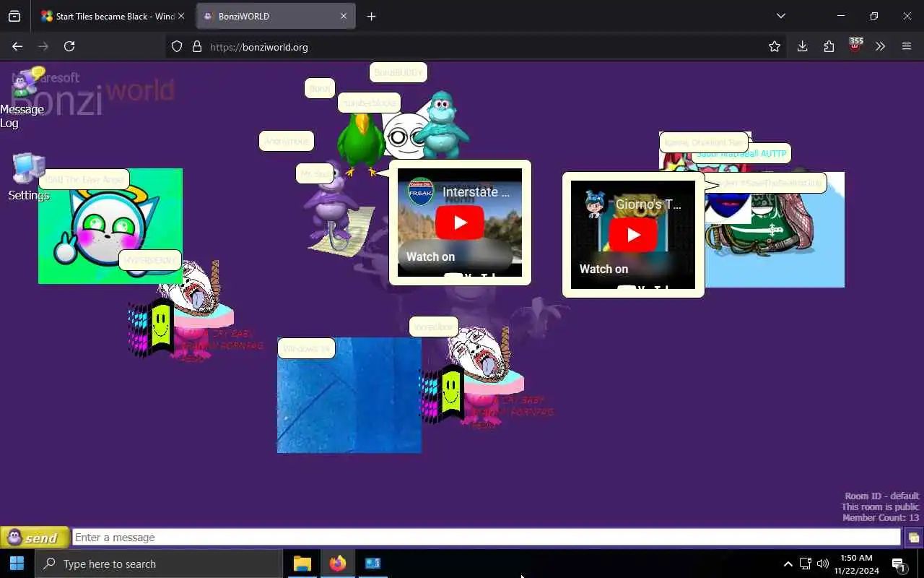Play the Interstate YouTube video
Screen dimensions: 924x578
(460, 223)
